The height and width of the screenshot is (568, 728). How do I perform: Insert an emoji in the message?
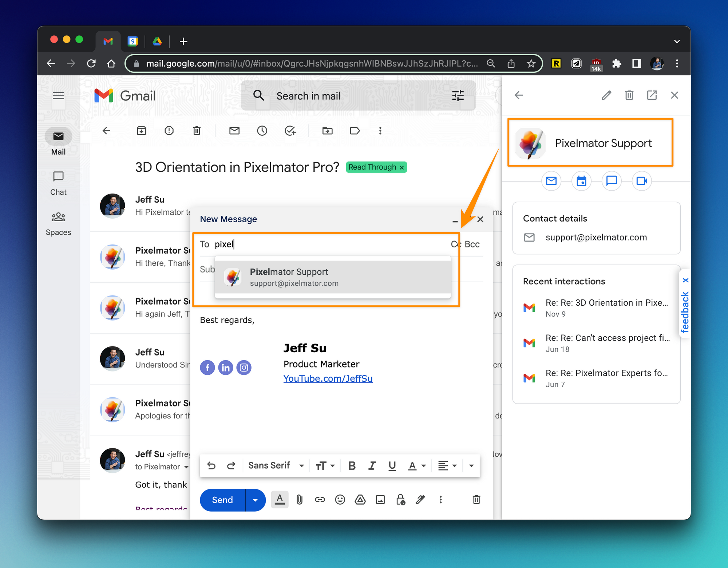340,500
